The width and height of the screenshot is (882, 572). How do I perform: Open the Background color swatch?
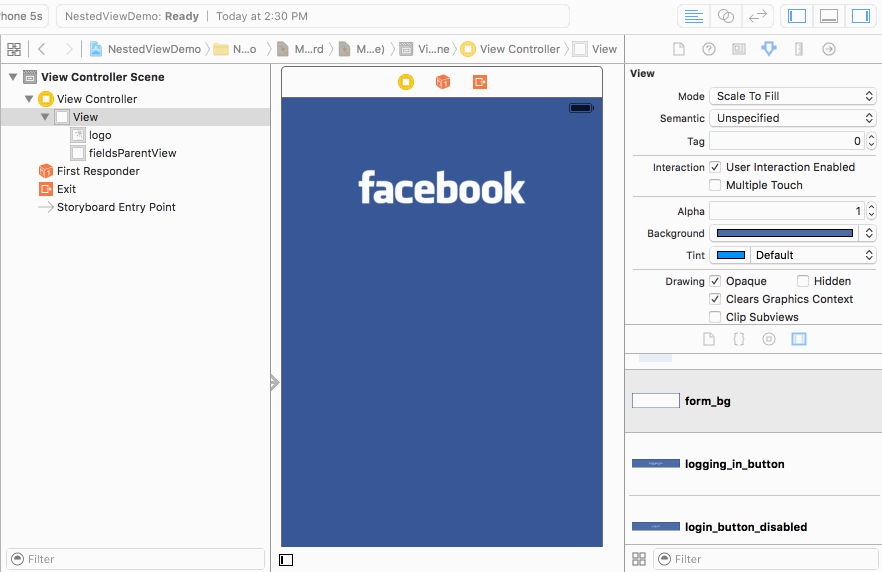click(785, 233)
